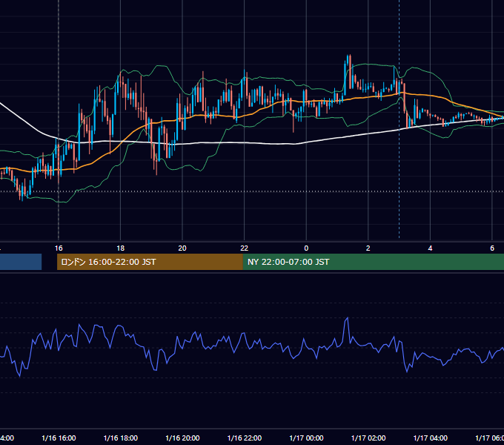
Task: Click the upper axis hour label 18
Action: click(x=121, y=248)
